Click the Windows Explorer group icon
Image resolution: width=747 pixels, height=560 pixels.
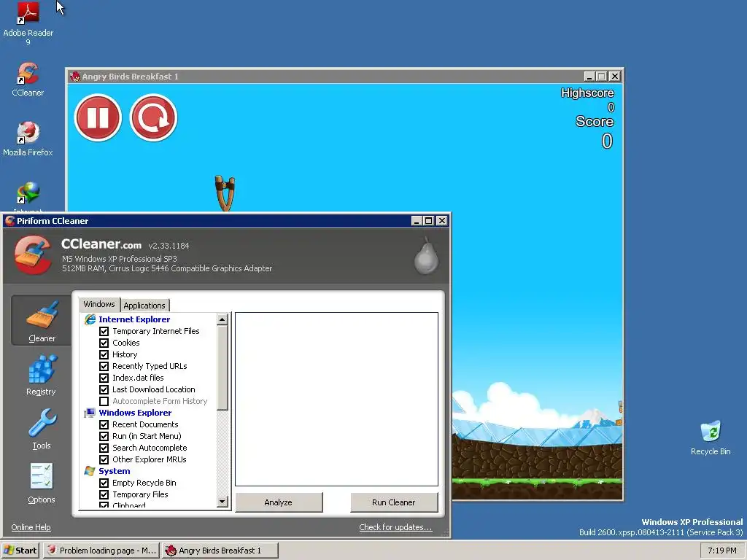[90, 413]
